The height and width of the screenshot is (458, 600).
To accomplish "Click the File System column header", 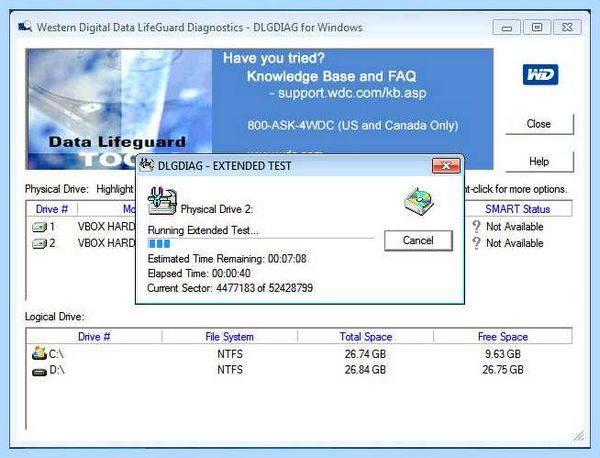I will tap(230, 337).
